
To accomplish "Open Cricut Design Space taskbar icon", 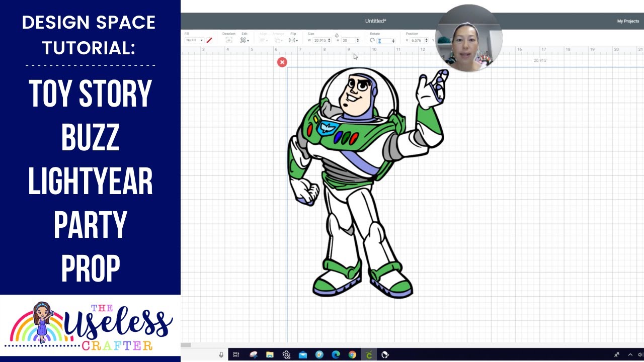I will pyautogui.click(x=369, y=354).
